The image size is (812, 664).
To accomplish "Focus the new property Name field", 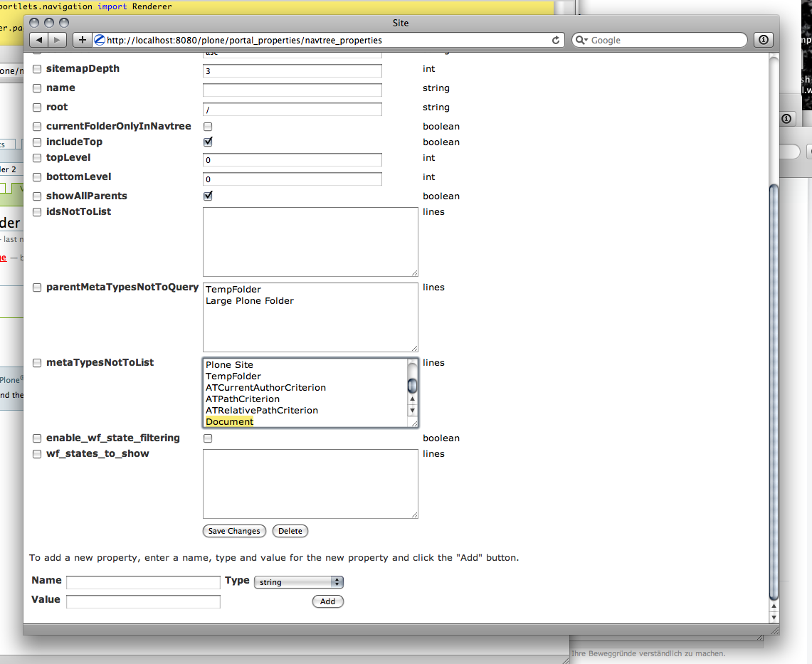I will [x=143, y=582].
